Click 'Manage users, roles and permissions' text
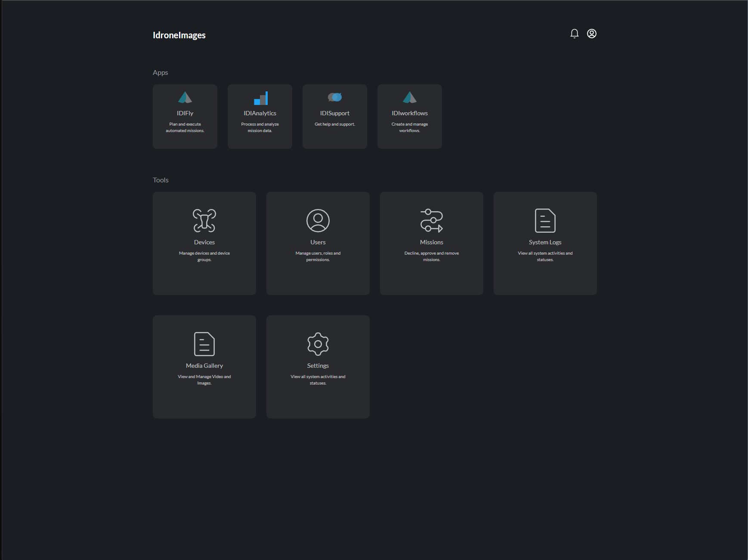Image resolution: width=748 pixels, height=560 pixels. (x=318, y=256)
